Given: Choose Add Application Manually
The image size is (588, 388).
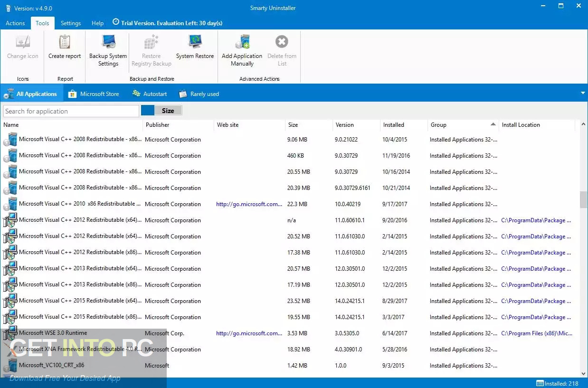Looking at the screenshot, I should 242,51.
